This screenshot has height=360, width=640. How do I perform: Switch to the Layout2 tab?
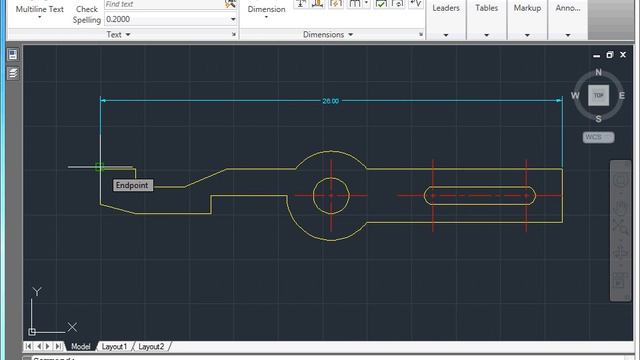[x=151, y=347]
